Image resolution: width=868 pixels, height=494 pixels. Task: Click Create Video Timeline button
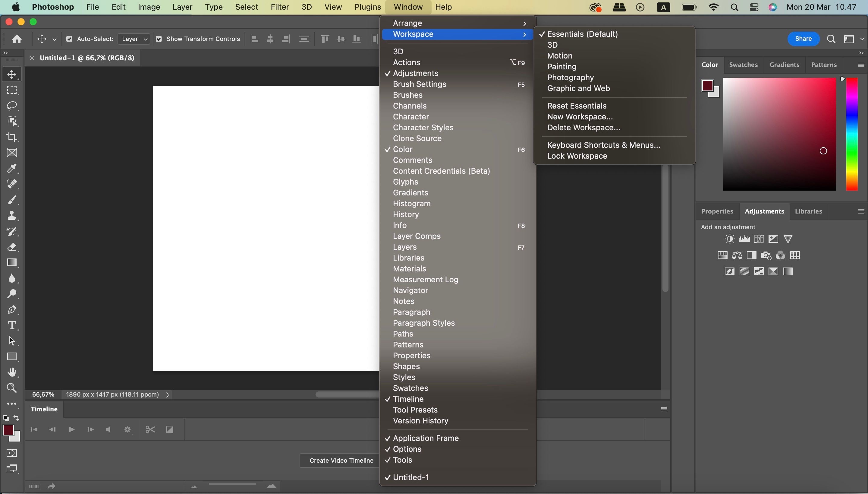pyautogui.click(x=341, y=461)
